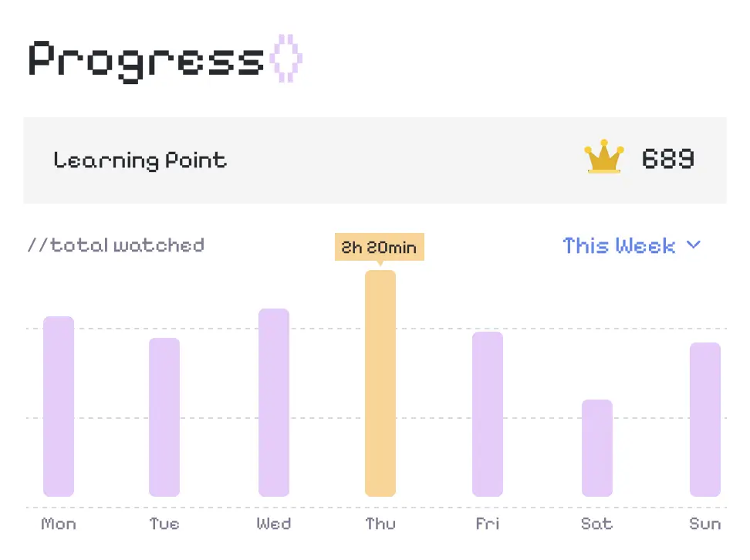The image size is (750, 560).
Task: Click the Sunday bar
Action: (704, 419)
